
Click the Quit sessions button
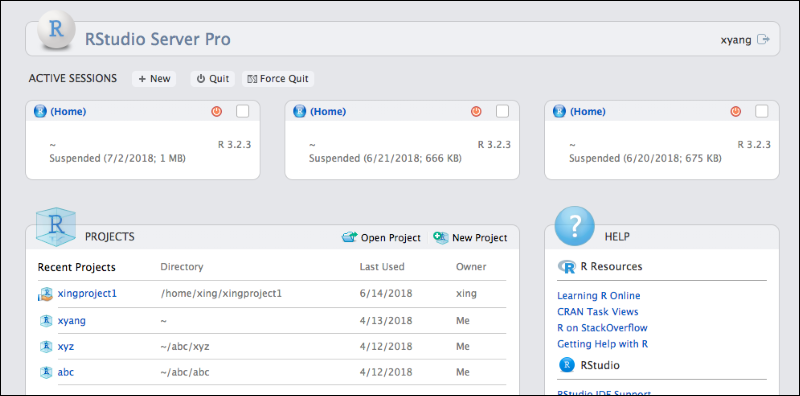213,79
